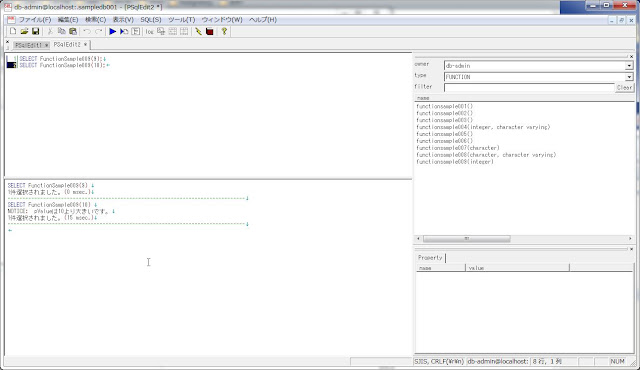Open the 編集(E) menu
This screenshot has height=370, width=640.
point(68,20)
